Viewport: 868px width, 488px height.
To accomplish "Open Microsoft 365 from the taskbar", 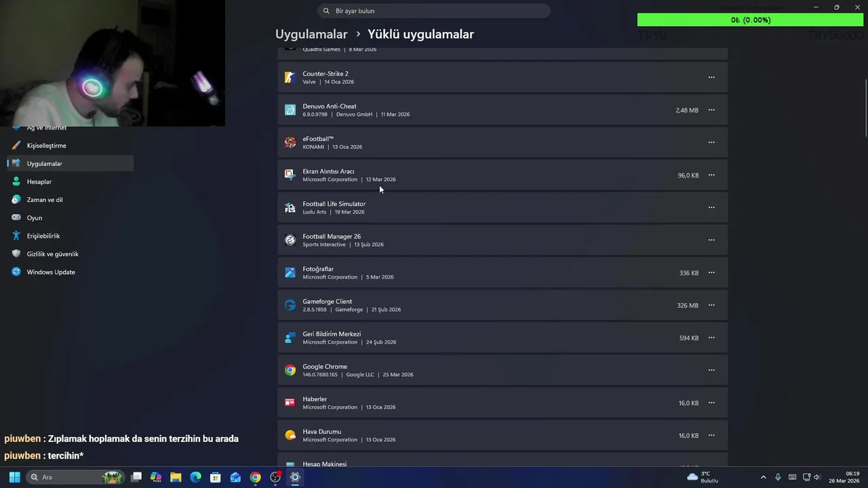I will 156,477.
